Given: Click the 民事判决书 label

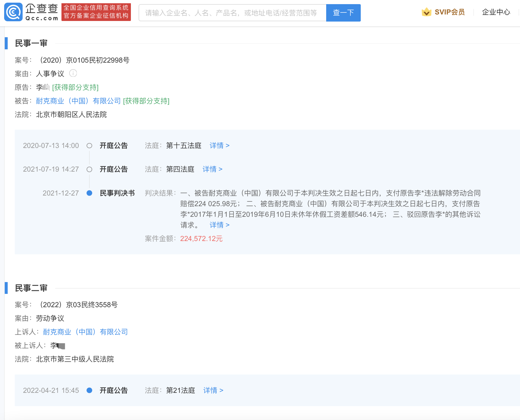Looking at the screenshot, I should pos(117,193).
